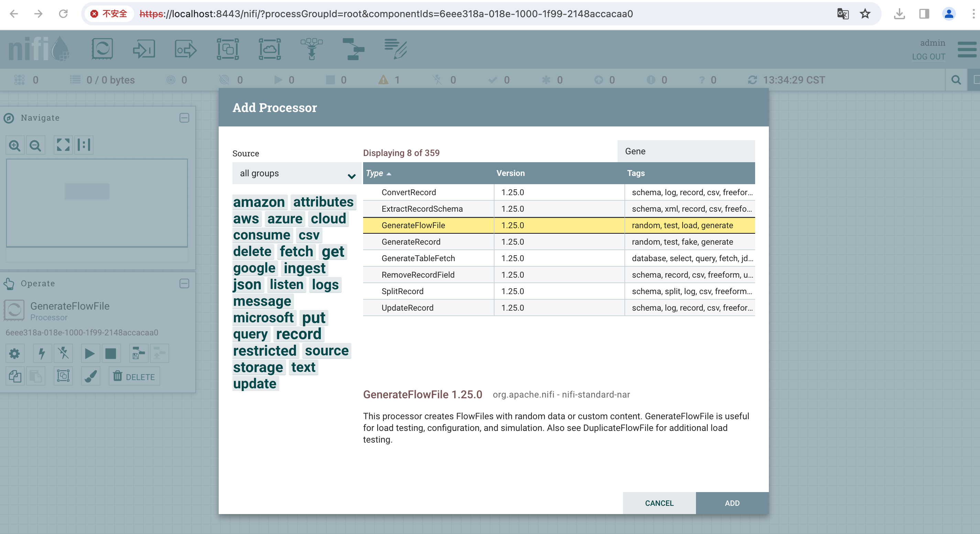This screenshot has width=980, height=534.
Task: Open the 'all groups' Source dropdown
Action: [x=297, y=173]
